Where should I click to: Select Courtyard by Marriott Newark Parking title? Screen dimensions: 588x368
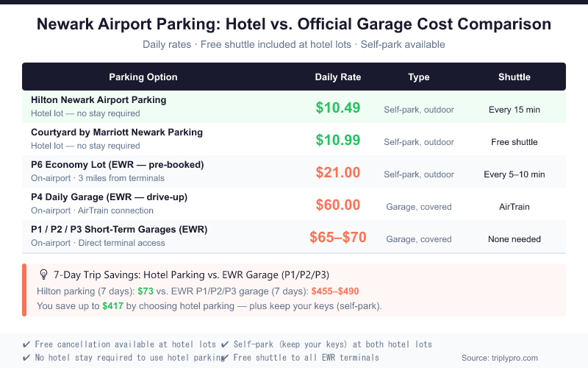click(117, 132)
